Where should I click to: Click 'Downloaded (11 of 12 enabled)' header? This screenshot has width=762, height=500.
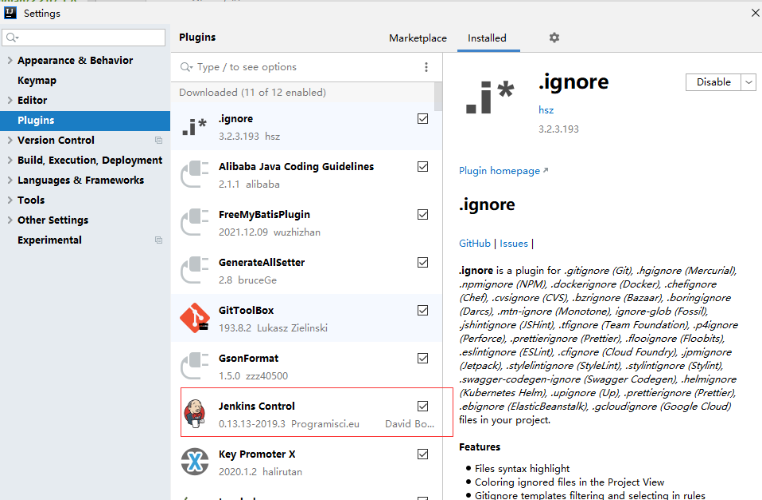253,92
